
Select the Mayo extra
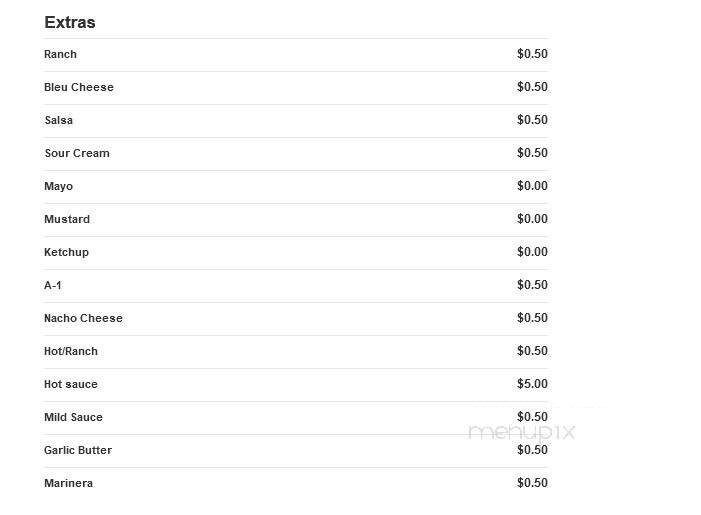(59, 186)
